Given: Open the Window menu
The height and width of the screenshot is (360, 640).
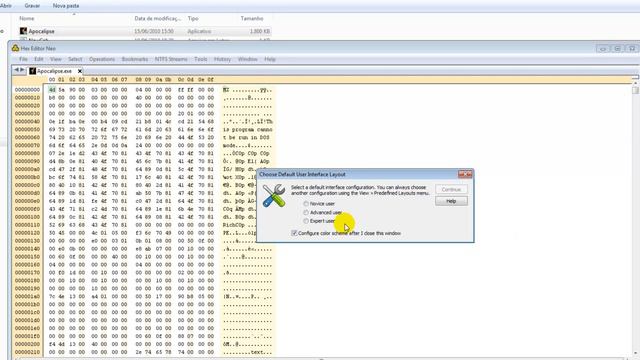Looking at the screenshot, I should [x=247, y=59].
